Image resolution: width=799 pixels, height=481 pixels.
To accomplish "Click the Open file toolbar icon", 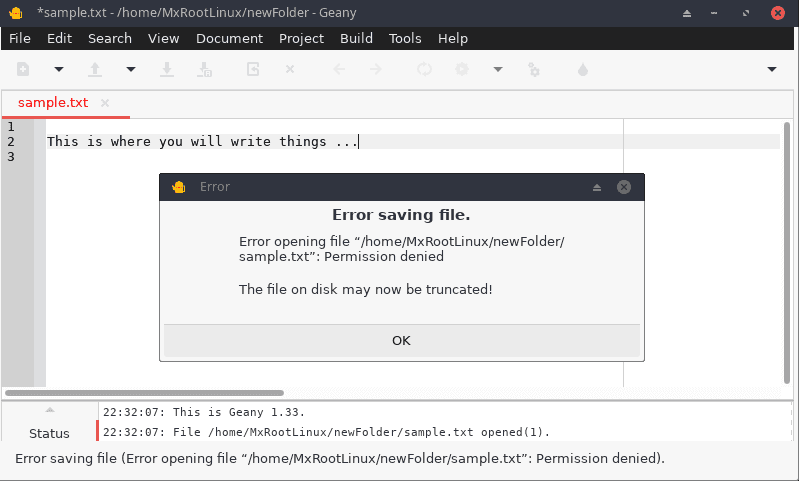I will [x=95, y=69].
